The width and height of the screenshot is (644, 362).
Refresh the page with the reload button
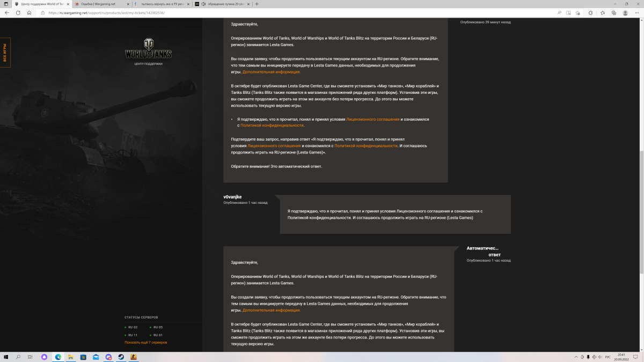click(18, 12)
